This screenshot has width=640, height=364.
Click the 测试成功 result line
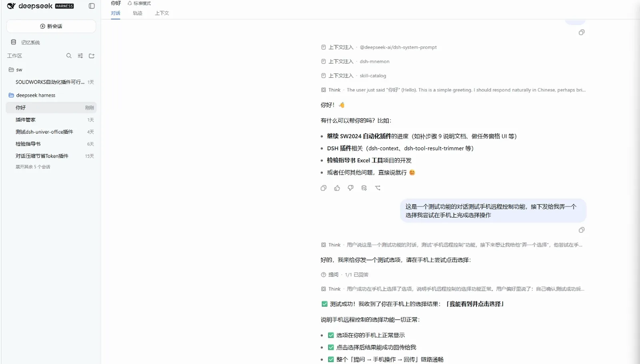click(412, 304)
